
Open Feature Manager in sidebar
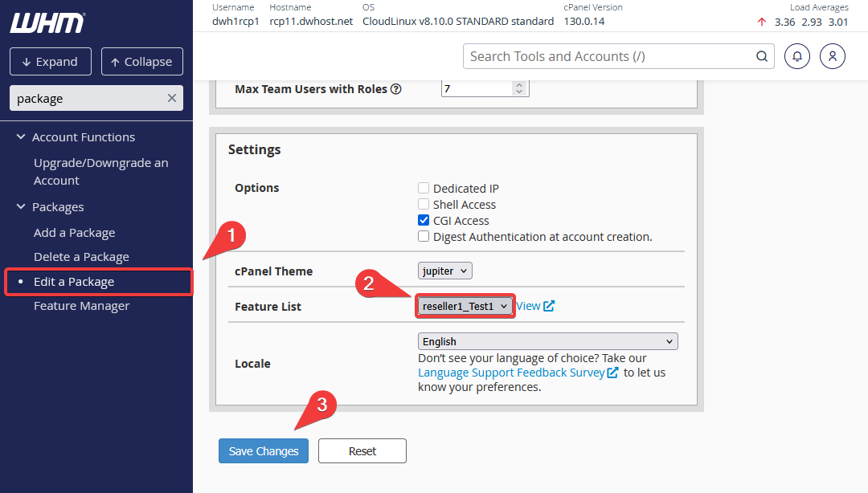point(81,306)
